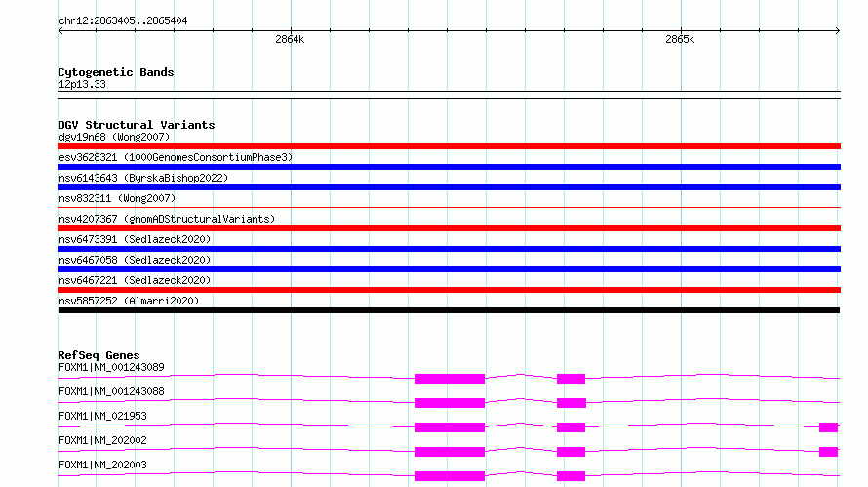Click the dgv19n68 (Wong2007) variant label
This screenshot has width=868, height=487.
point(114,137)
